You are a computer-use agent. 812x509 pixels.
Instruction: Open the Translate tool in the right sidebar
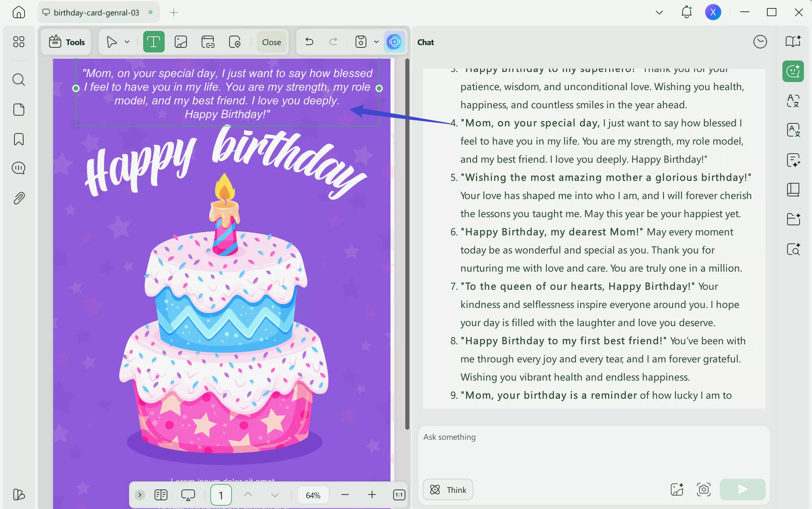(793, 130)
